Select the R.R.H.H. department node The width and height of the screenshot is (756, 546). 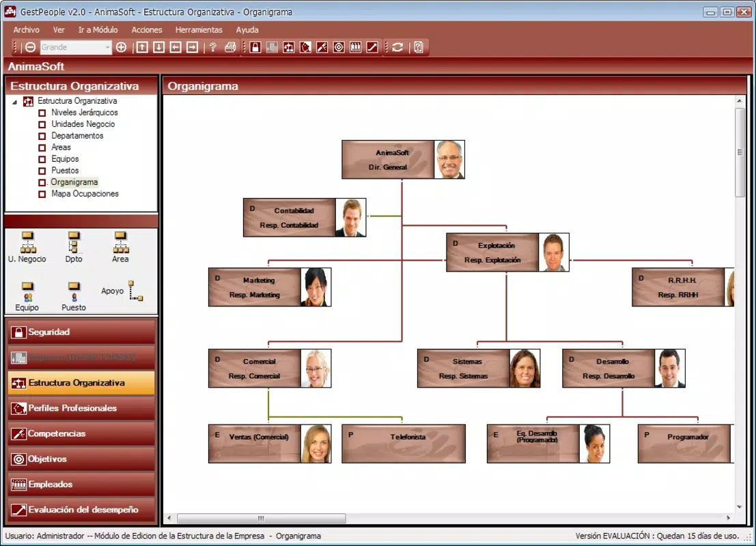click(683, 287)
